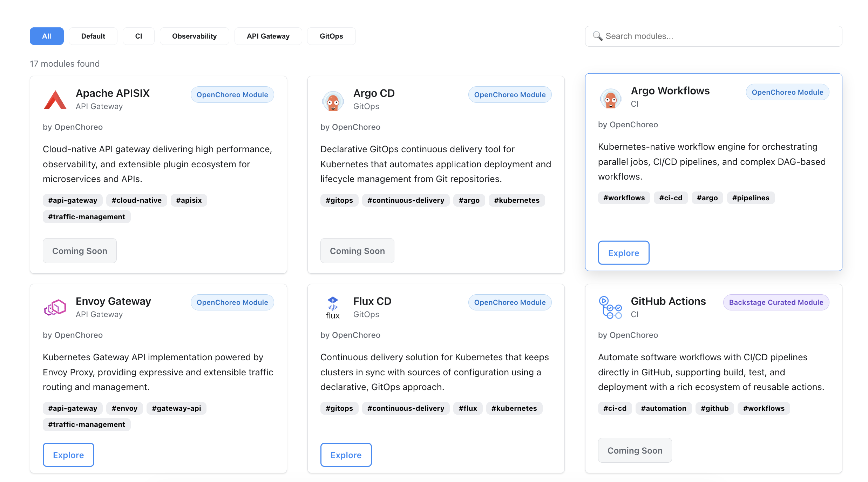Viewport: 868px width, 482px height.
Task: Show only GitOps modules
Action: 331,36
